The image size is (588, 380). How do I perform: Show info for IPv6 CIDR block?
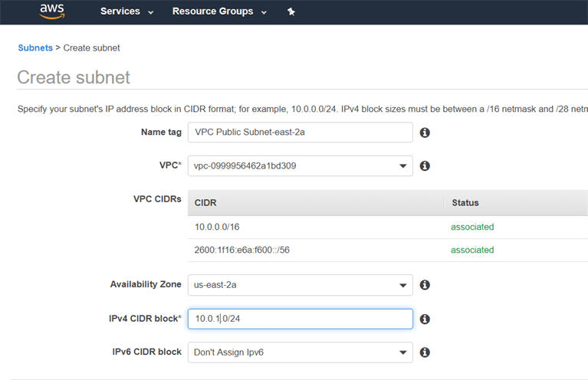click(425, 352)
